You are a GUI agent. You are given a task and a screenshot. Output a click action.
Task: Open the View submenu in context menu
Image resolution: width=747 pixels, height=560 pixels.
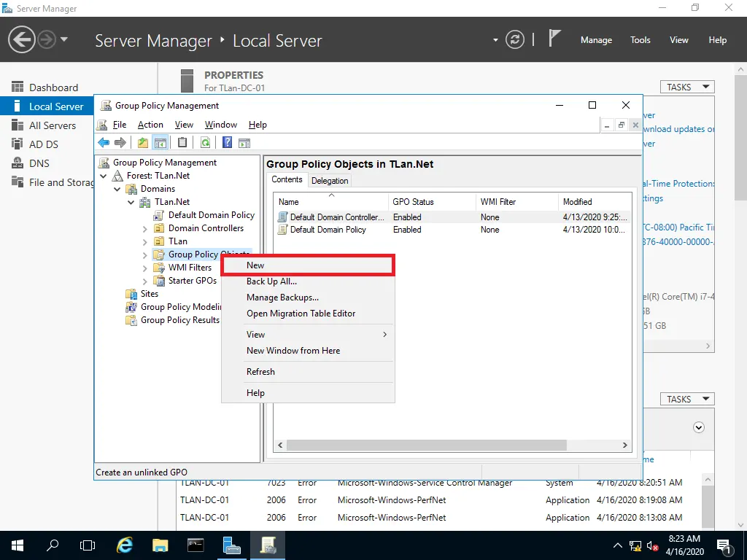click(x=308, y=334)
